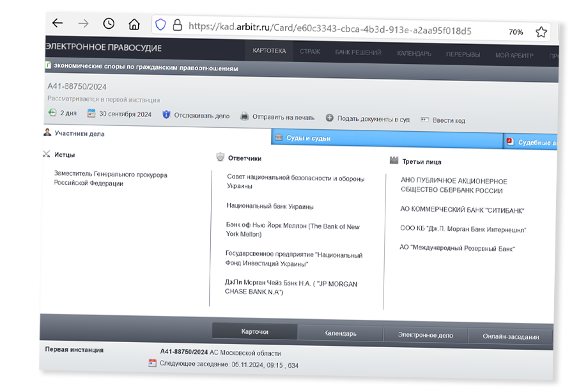Go to the browser home page
The width and height of the screenshot is (588, 392).
(x=134, y=24)
